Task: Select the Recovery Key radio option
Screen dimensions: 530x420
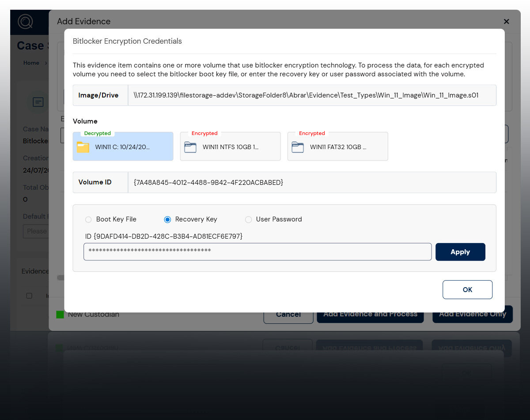Action: click(167, 219)
